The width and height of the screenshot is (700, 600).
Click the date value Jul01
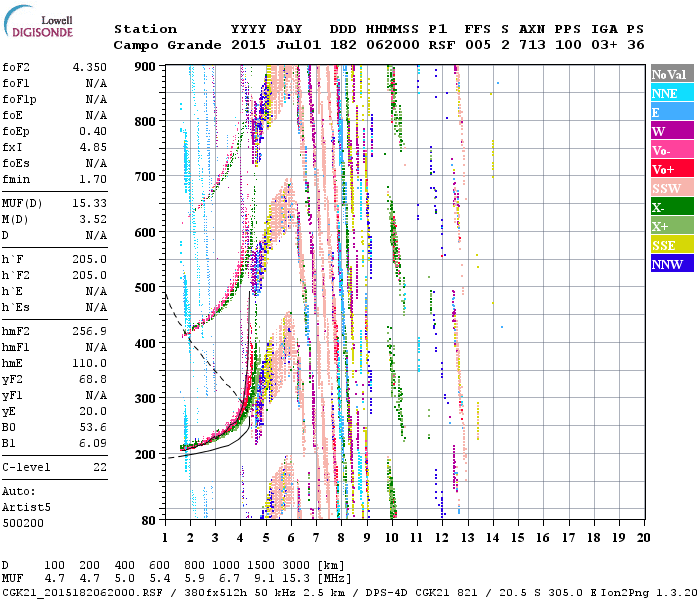298,45
